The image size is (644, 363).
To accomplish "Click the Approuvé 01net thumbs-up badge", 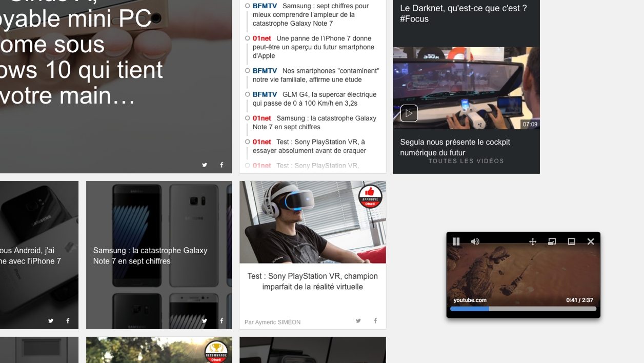I will point(370,196).
